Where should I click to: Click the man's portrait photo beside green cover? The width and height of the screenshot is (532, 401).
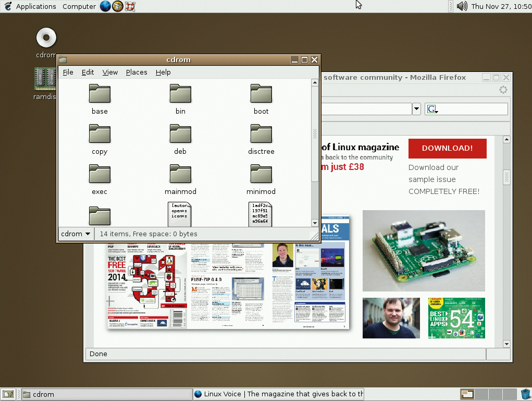[391, 318]
